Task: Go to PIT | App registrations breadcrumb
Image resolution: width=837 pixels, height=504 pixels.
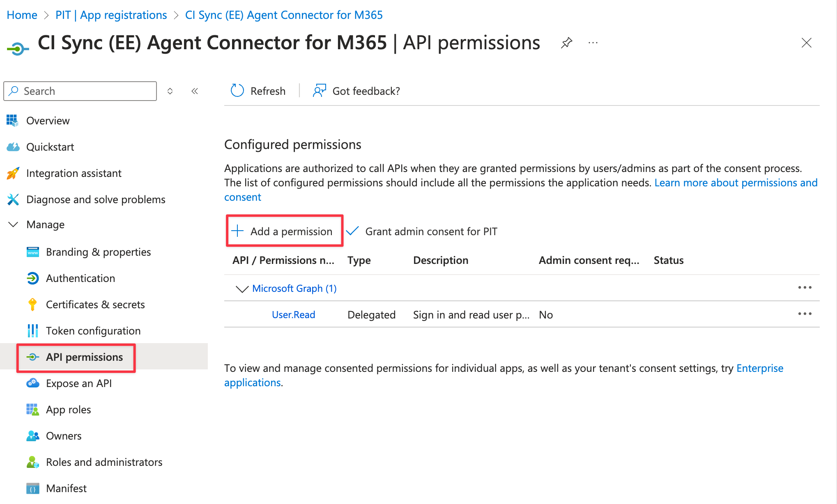Action: [x=111, y=15]
